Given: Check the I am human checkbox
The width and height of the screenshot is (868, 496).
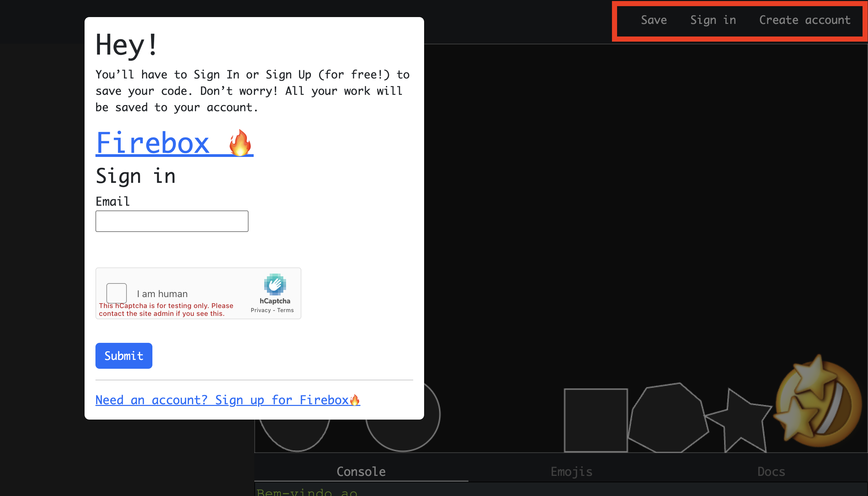Looking at the screenshot, I should click(x=117, y=293).
